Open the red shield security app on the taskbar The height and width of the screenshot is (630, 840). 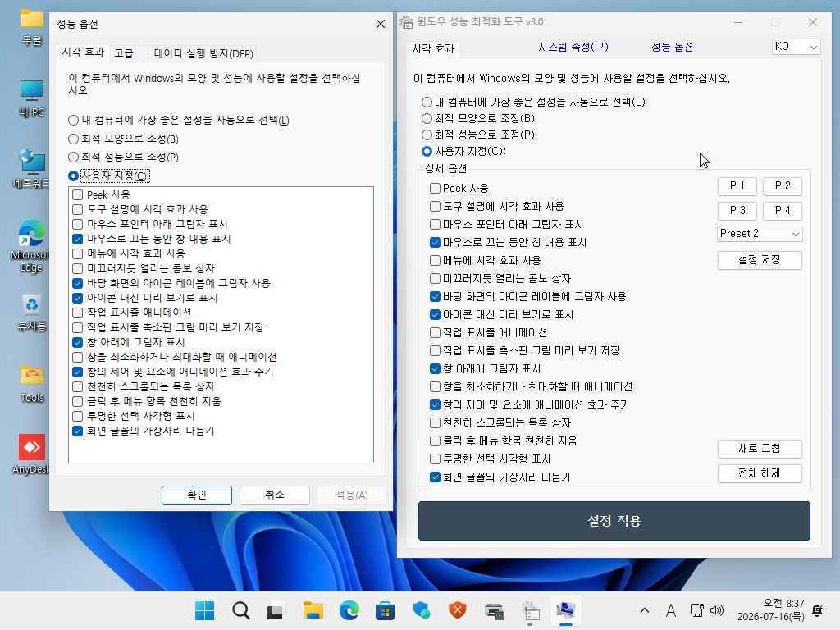(x=457, y=610)
